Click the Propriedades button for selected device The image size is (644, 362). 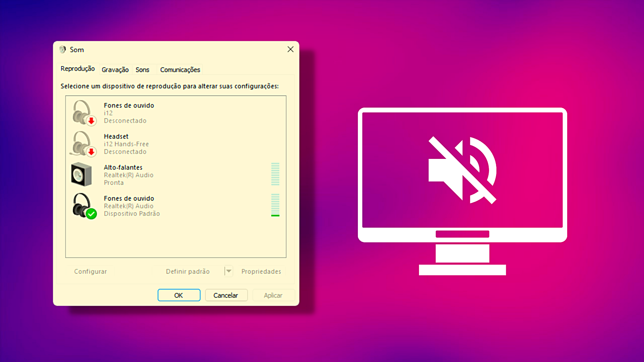pyautogui.click(x=261, y=271)
